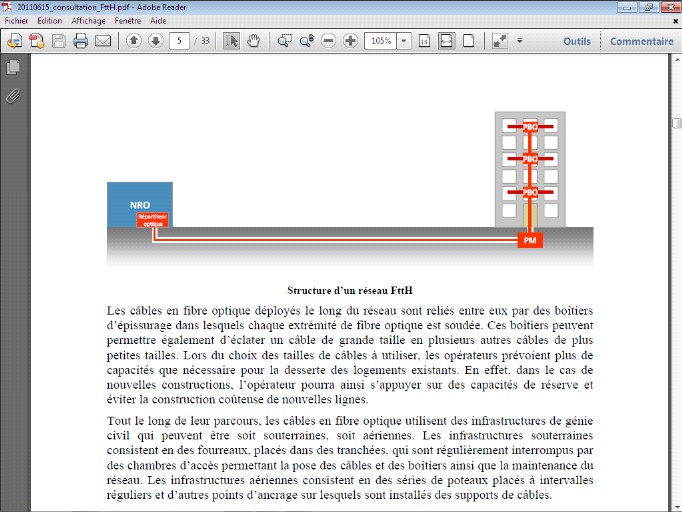Click the convert file to PDF icon
The height and width of the screenshot is (512, 682).
click(37, 41)
